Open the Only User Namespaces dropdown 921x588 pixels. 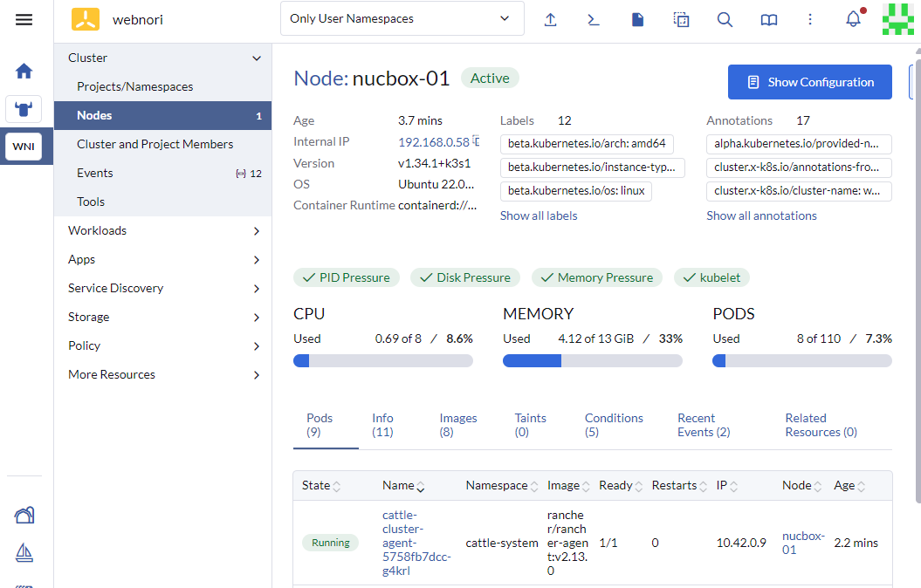402,18
